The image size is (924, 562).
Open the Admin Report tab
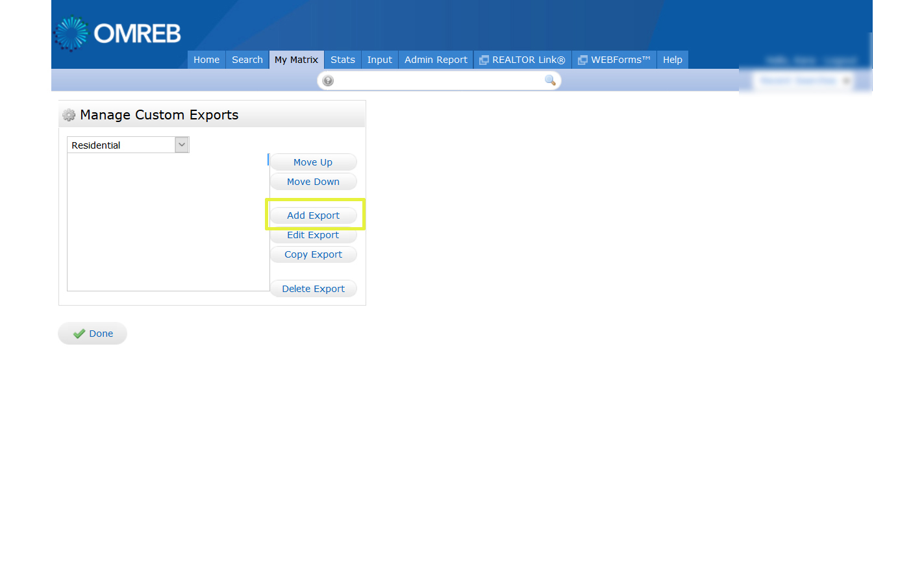coord(436,60)
